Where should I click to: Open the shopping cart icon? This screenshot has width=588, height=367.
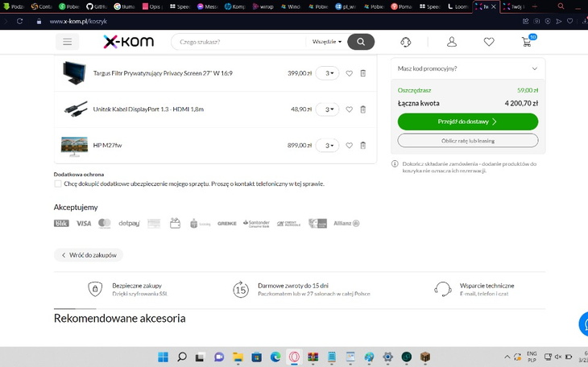(x=527, y=42)
